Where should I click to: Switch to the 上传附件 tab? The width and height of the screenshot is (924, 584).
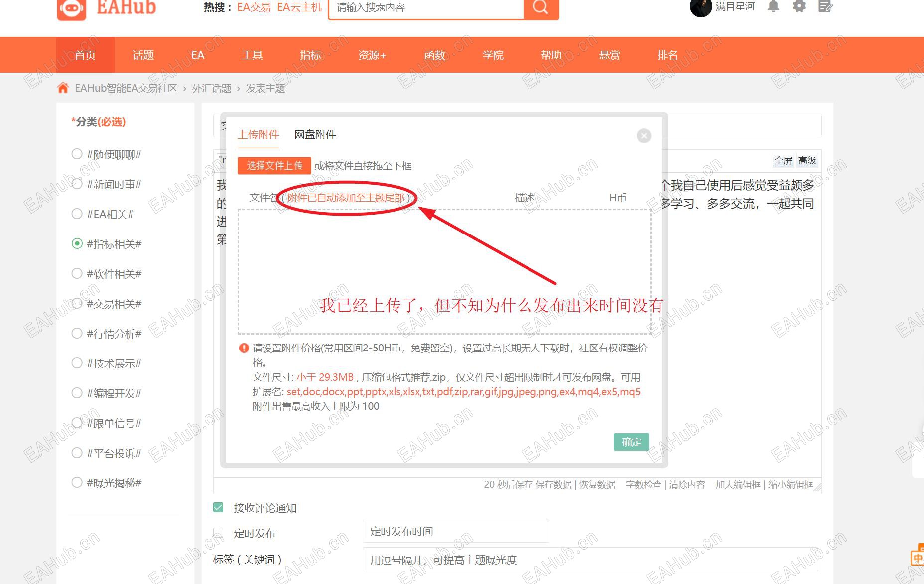(x=258, y=135)
